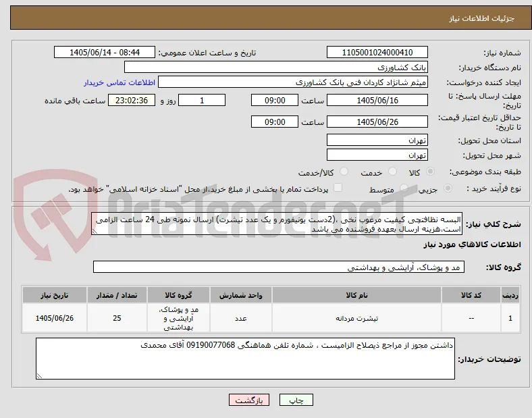Select the متوسط purchase type radio

tap(404, 188)
